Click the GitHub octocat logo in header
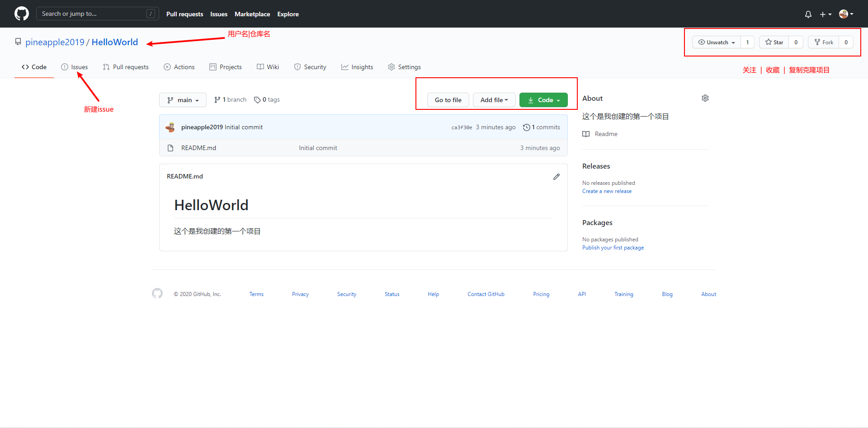Viewport: 868px width, 428px height. tap(22, 14)
